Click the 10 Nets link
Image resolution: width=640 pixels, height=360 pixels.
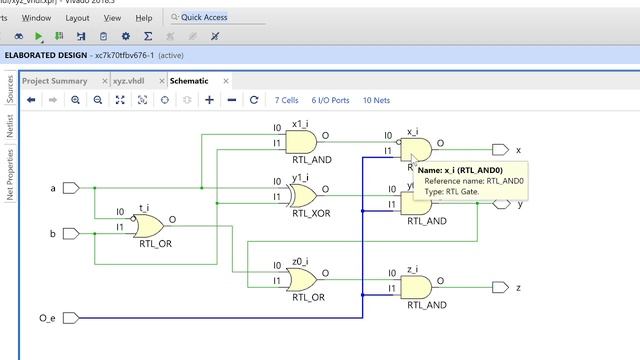[x=376, y=100]
